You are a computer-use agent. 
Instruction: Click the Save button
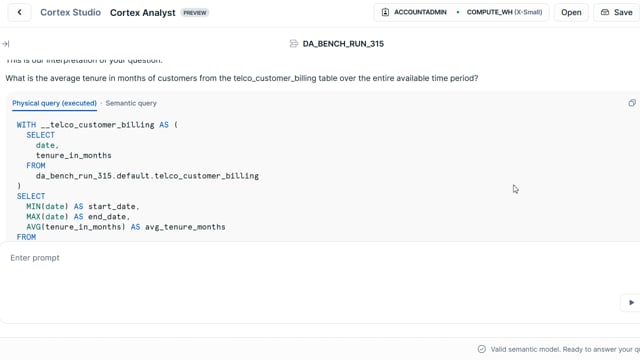(617, 12)
